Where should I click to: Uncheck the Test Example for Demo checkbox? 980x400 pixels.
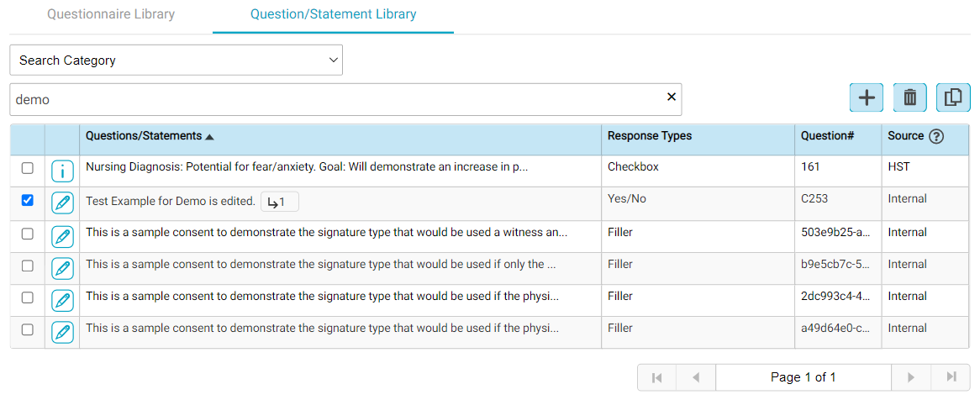[27, 200]
